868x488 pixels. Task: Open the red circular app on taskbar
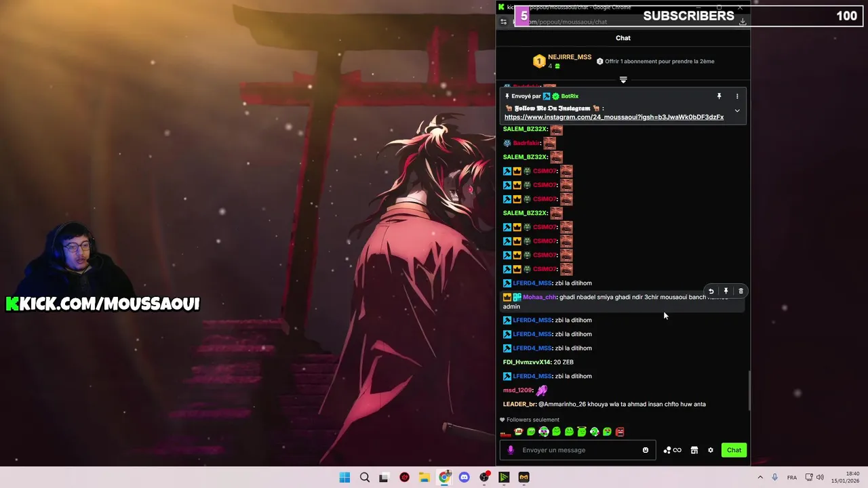coord(405,477)
